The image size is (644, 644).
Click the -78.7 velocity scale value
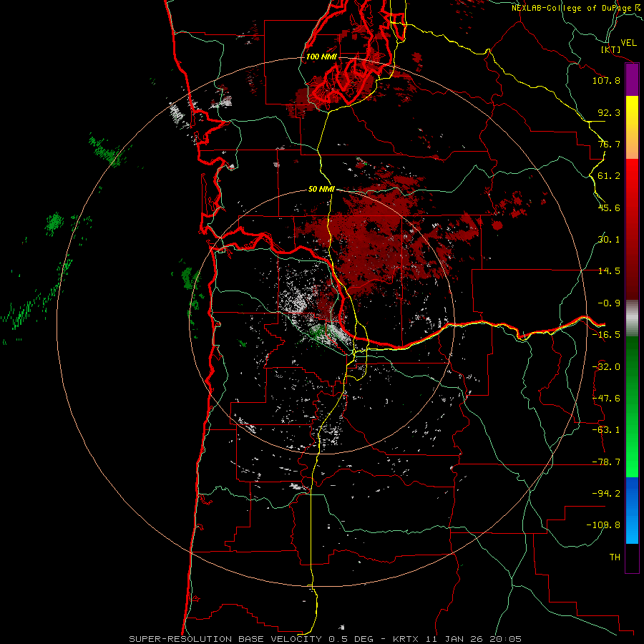tap(606, 462)
